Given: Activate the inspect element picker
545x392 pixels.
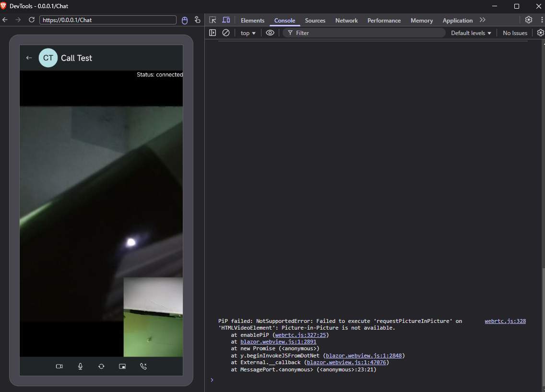Looking at the screenshot, I should coord(213,20).
